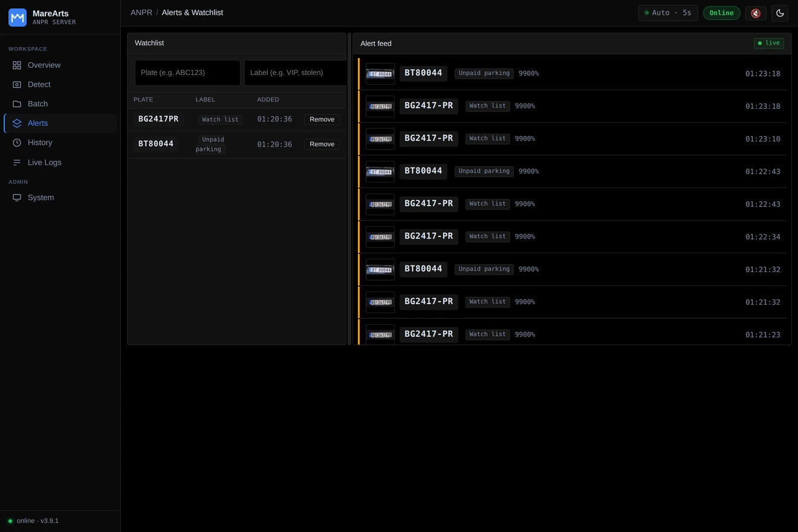Screen dimensions: 798x532
Task: Toggle the alert sound mute icon
Action: coord(756,13)
